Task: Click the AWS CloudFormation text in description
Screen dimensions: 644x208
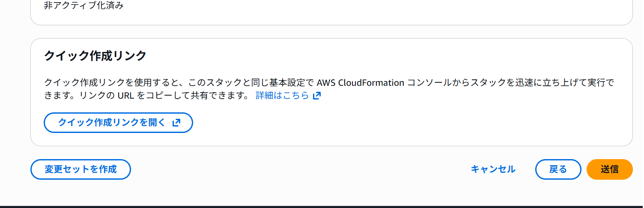Action: (x=361, y=82)
